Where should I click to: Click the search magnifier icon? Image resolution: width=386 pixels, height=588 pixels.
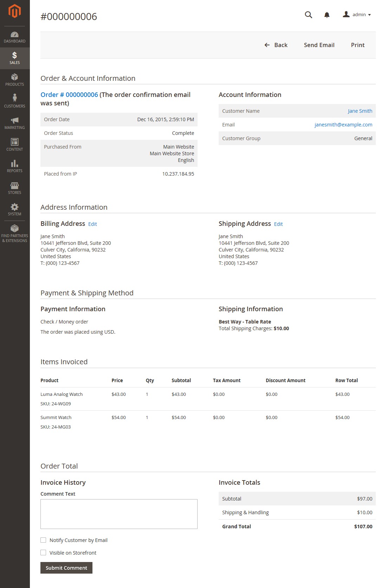click(308, 15)
